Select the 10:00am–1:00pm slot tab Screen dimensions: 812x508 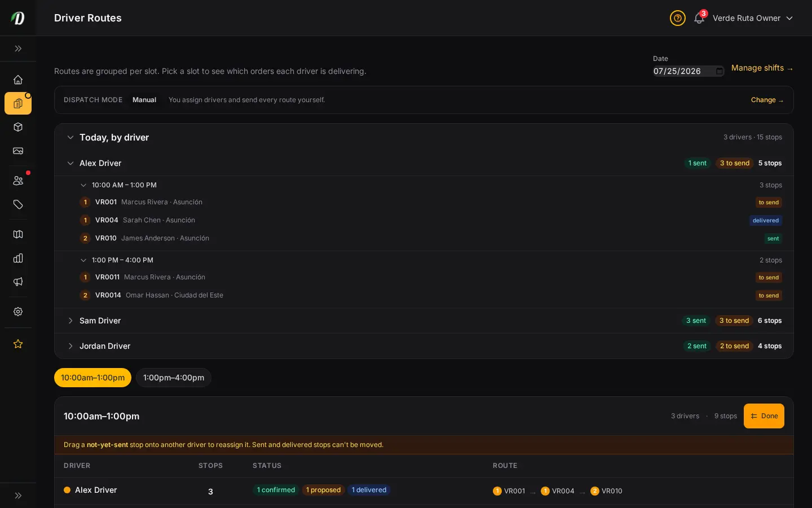pyautogui.click(x=92, y=378)
